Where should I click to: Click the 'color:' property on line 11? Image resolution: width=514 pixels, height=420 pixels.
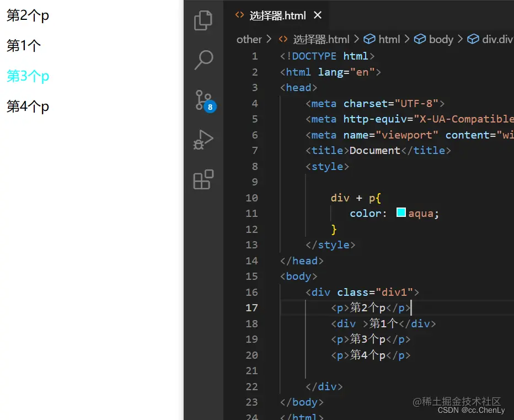(x=368, y=214)
